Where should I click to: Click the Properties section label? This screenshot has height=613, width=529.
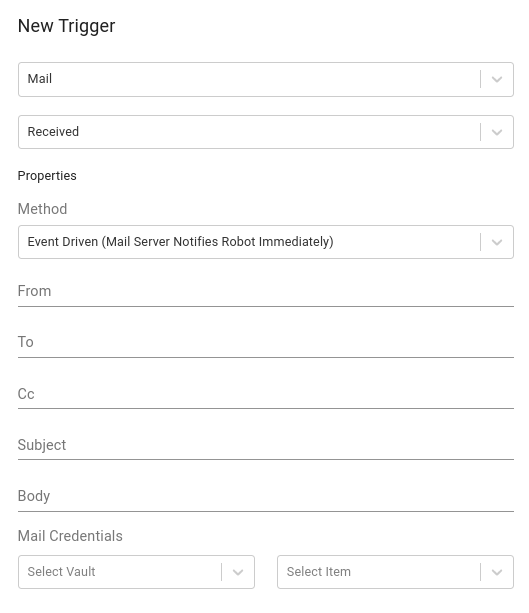(x=47, y=176)
